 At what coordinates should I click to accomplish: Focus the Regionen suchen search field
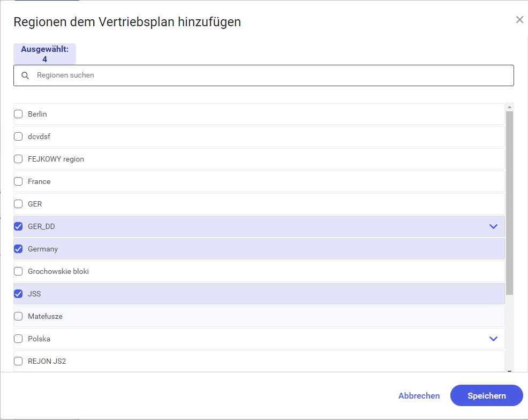click(x=263, y=75)
